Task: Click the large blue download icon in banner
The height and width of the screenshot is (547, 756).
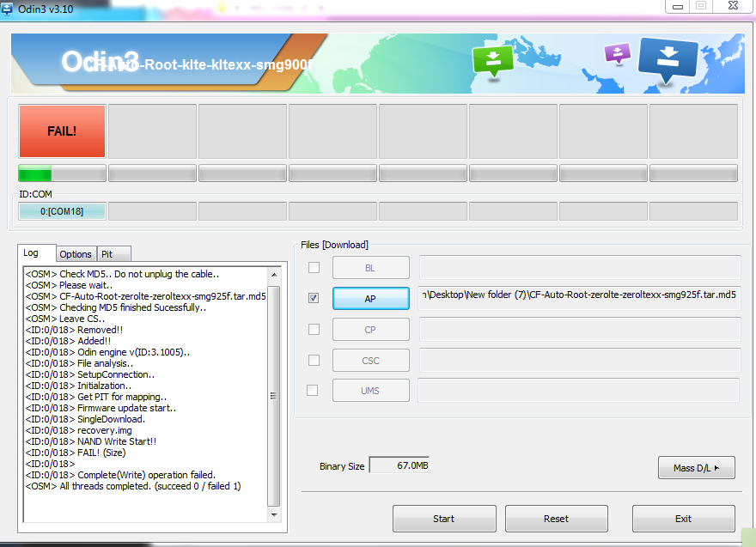Action: coord(668,60)
